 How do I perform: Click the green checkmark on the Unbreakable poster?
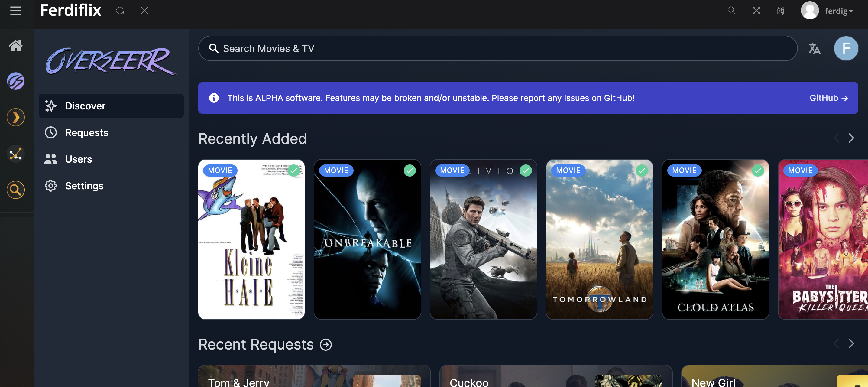point(410,171)
